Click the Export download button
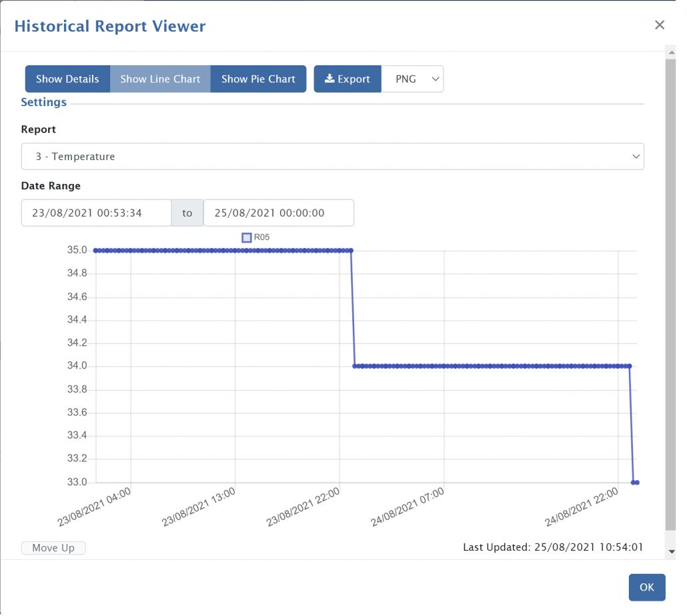 pyautogui.click(x=347, y=79)
